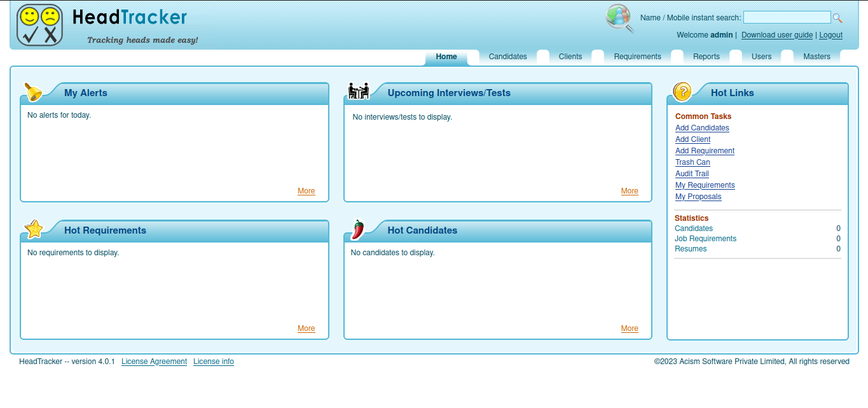Open the My Requirements link
Screen dimensions: 868x408
[x=705, y=185]
